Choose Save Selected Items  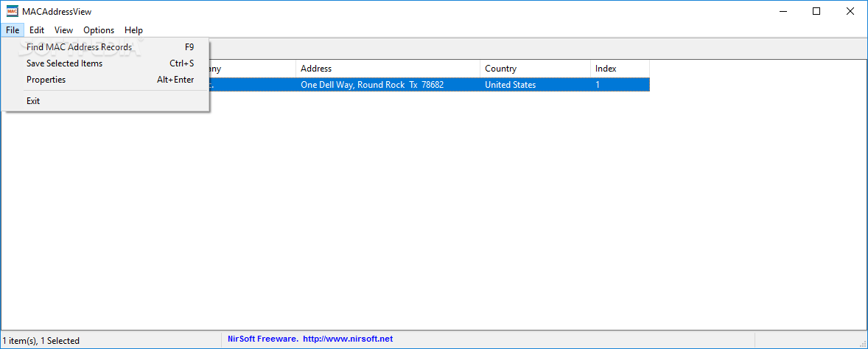click(105, 63)
